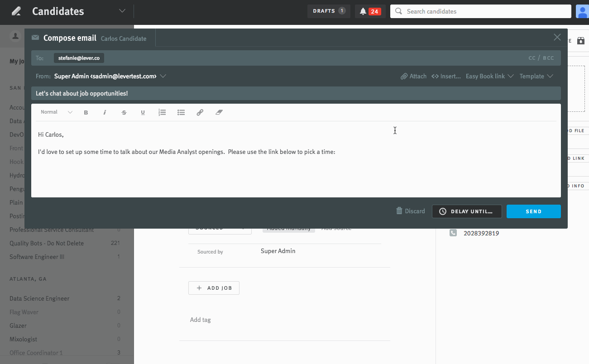The height and width of the screenshot is (364, 589).
Task: Open the Drafts list
Action: point(329,11)
